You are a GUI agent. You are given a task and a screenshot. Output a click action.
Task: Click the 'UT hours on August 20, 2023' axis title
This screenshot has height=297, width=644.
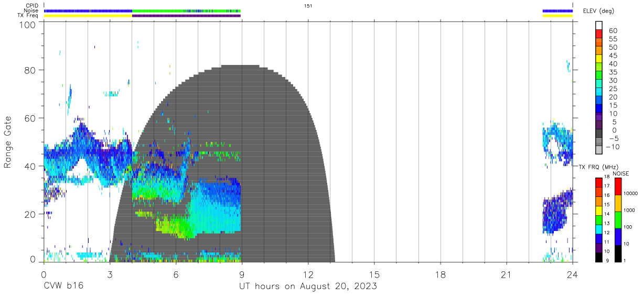[x=308, y=287]
